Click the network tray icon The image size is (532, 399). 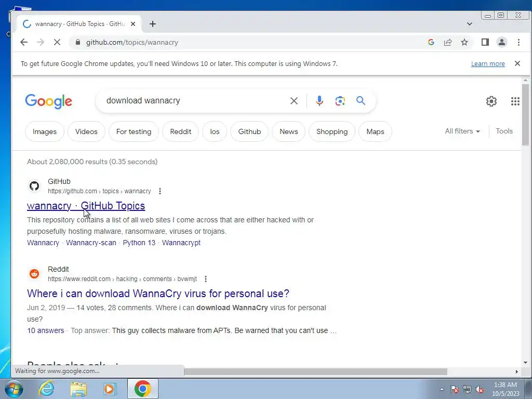click(467, 389)
